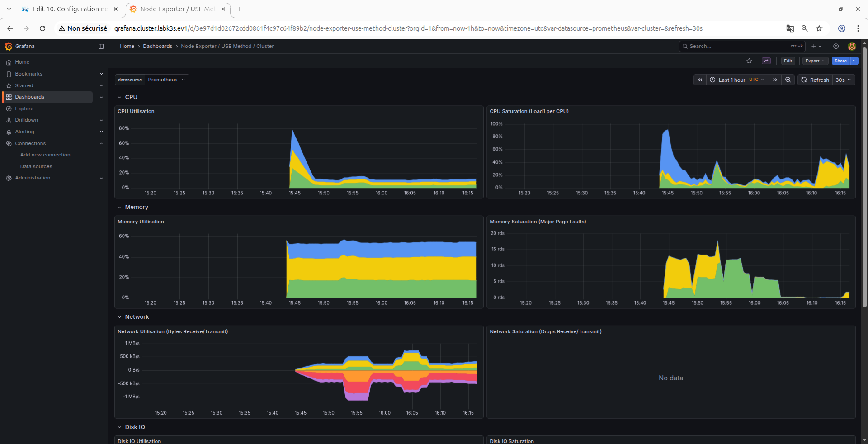Screen dimensions: 868x444
Task: Open the 30s refresh interval dropdown
Action: (x=843, y=80)
